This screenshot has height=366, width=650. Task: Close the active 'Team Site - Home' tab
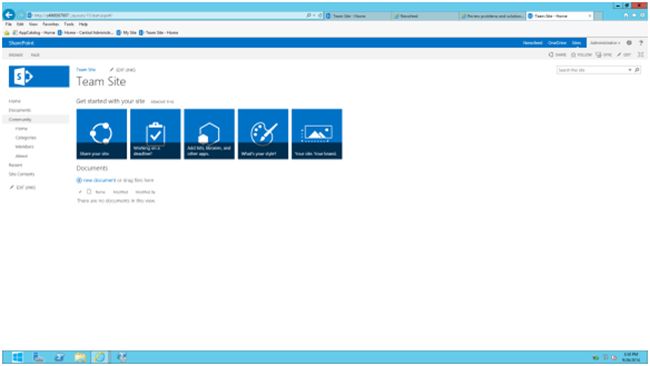click(x=589, y=16)
